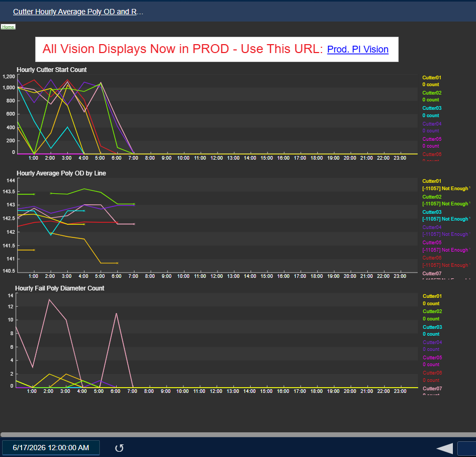Select Cutter05 in Fail Poly Diameter legend
This screenshot has height=457, width=476.
point(432,358)
